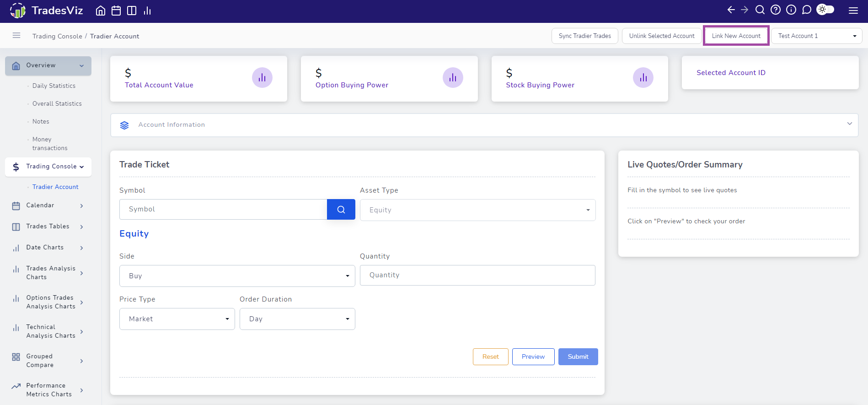Toggle the light/dark theme switch
Viewport: 868px width, 405px height.
pos(825,9)
